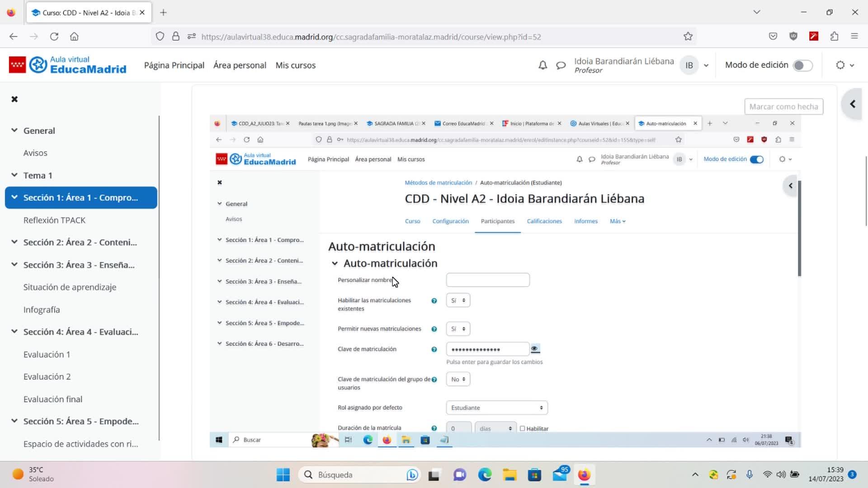
Task: Bookmark this page with star icon
Action: [688, 37]
